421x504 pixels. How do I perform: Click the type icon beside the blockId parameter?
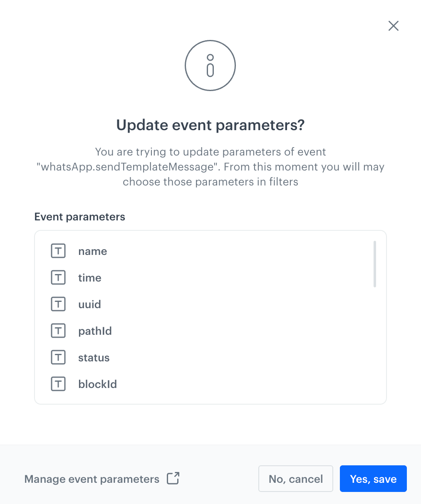pos(58,384)
